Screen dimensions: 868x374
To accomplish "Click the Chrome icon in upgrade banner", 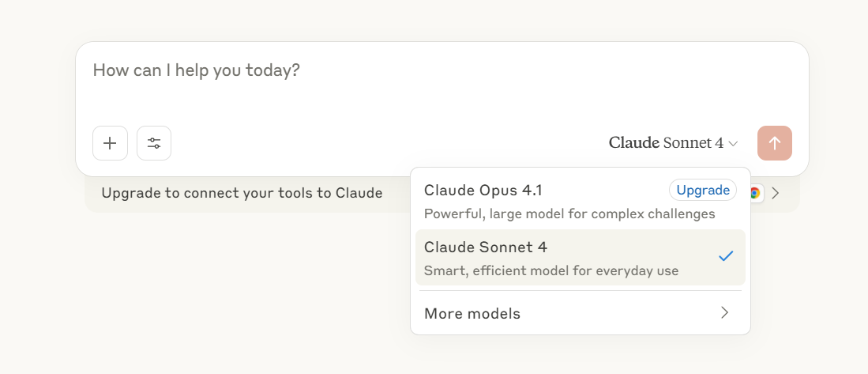I will click(x=755, y=193).
